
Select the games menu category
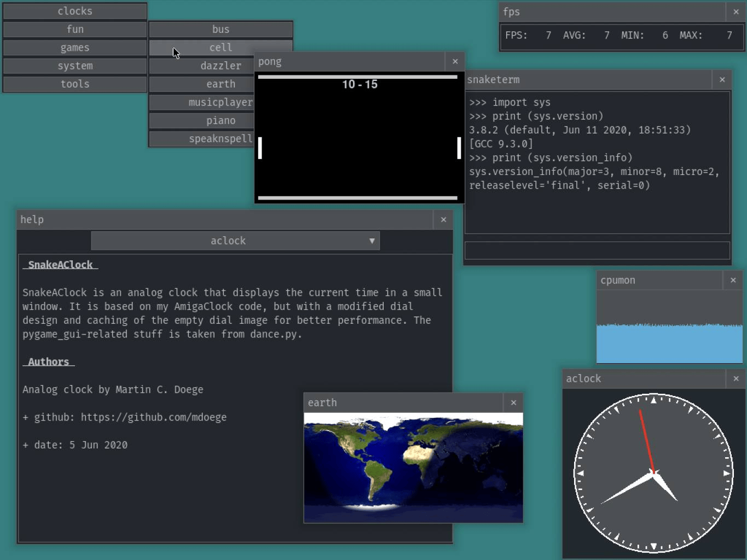(x=75, y=48)
